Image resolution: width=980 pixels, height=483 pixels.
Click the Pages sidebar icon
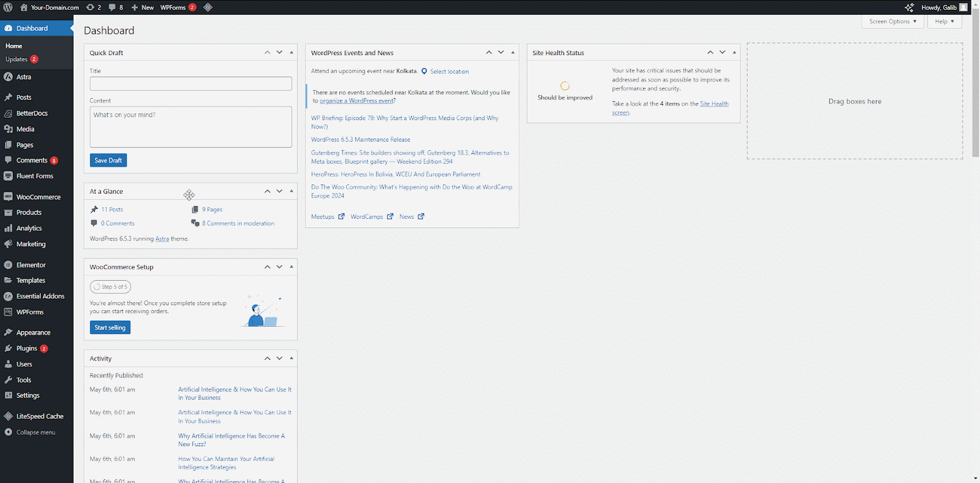(8, 145)
